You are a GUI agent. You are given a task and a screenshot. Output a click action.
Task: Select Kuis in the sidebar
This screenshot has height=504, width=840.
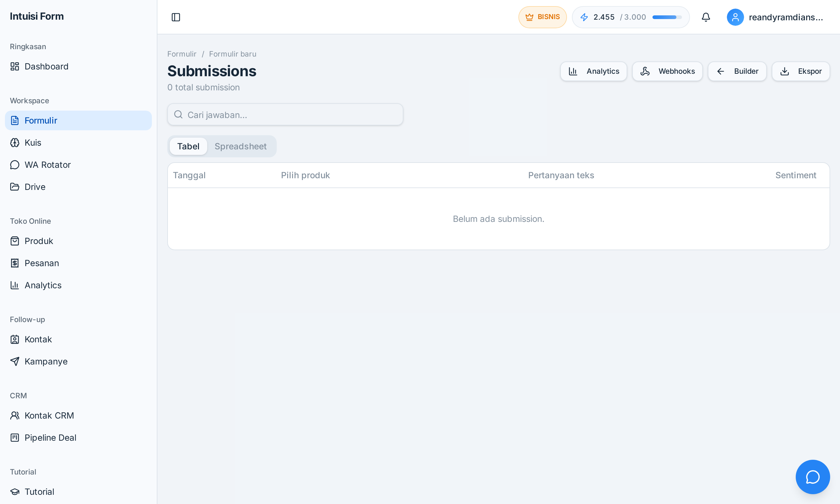tap(78, 142)
